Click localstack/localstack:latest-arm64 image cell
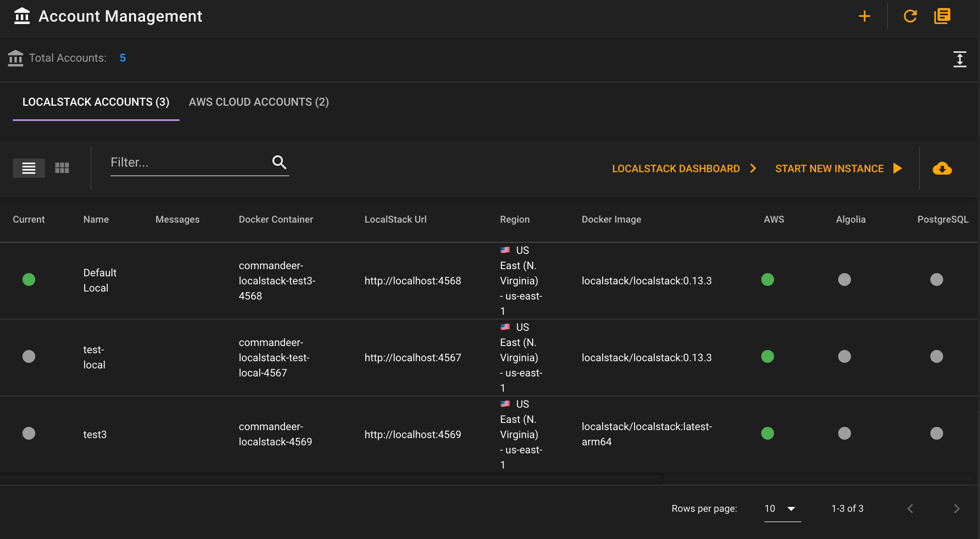The height and width of the screenshot is (539, 980). pyautogui.click(x=647, y=434)
